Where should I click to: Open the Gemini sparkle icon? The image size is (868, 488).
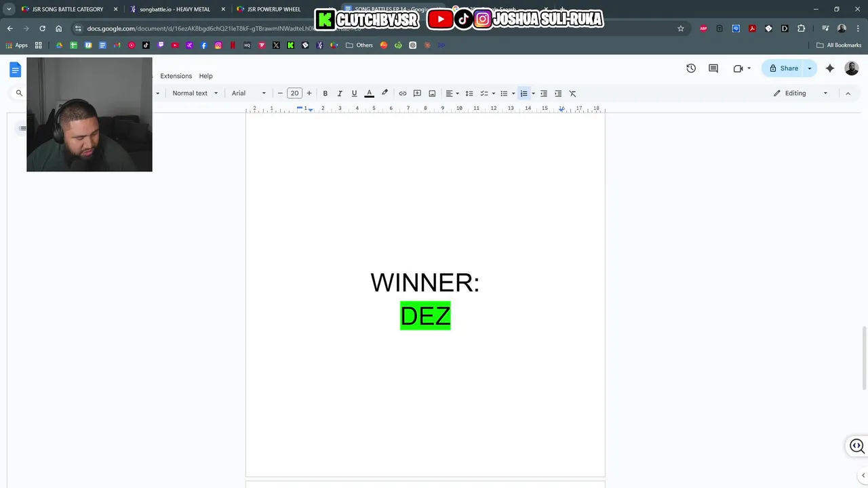click(x=830, y=68)
